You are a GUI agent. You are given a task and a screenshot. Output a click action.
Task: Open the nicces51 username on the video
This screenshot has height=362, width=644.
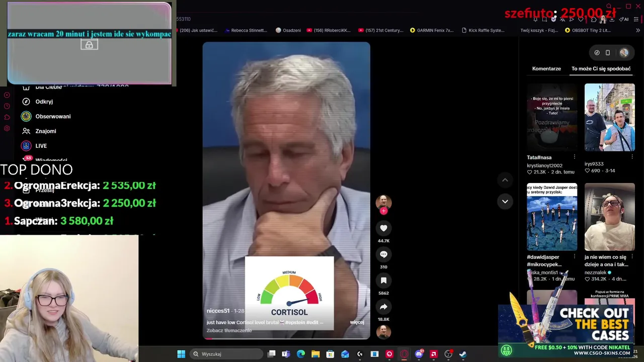(x=218, y=311)
